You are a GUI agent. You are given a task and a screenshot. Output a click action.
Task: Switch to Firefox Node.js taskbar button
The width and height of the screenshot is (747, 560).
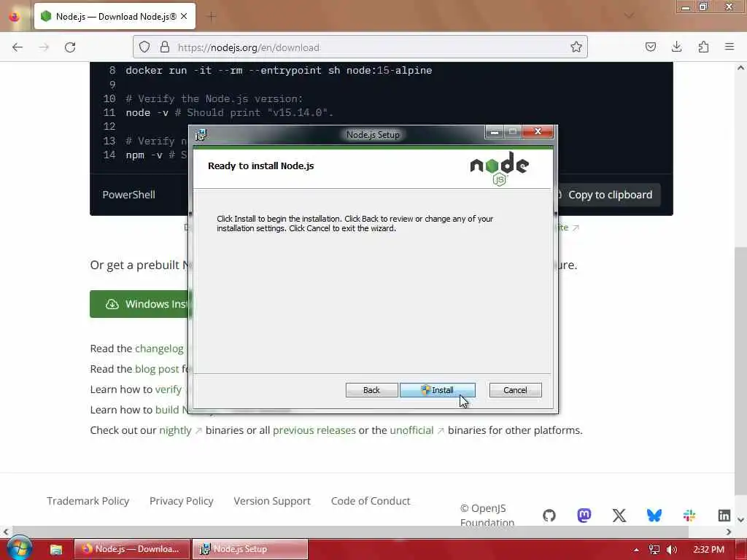pos(132,549)
